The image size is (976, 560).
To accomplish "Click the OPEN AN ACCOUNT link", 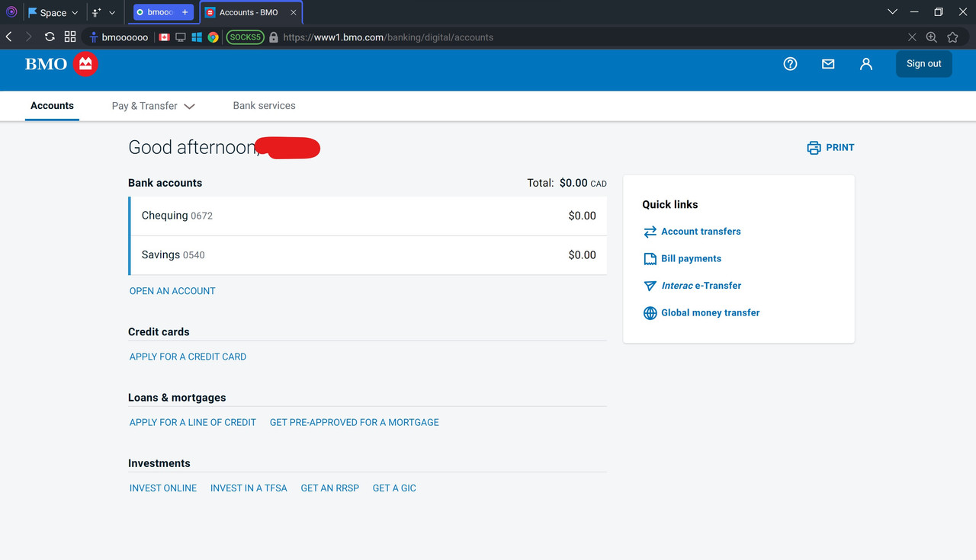I will tap(172, 291).
